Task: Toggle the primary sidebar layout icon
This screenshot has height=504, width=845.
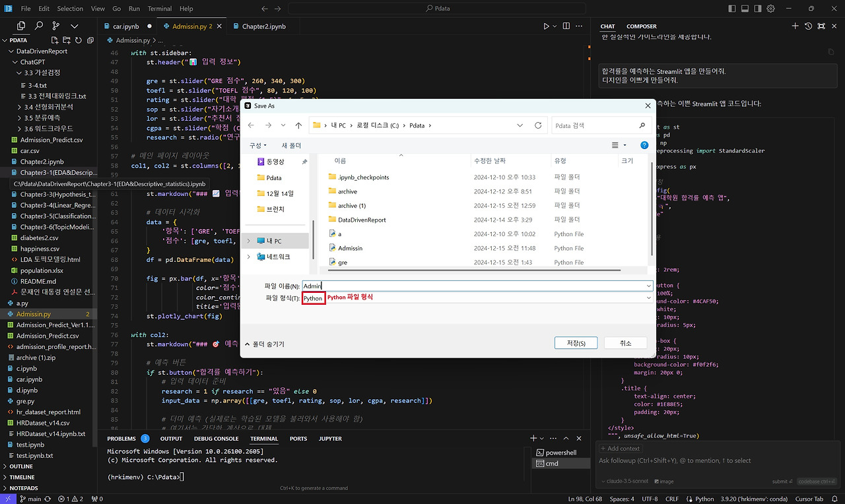Action: (x=732, y=9)
